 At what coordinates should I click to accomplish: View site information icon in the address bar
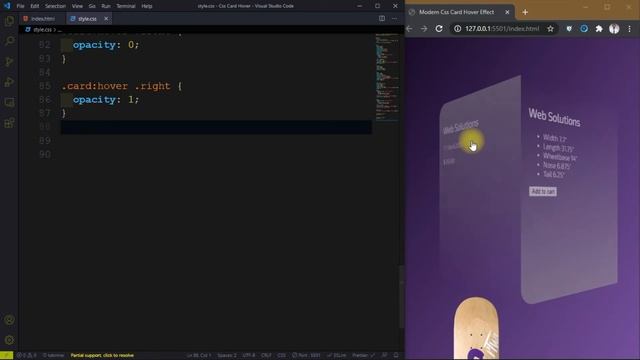pos(458,29)
